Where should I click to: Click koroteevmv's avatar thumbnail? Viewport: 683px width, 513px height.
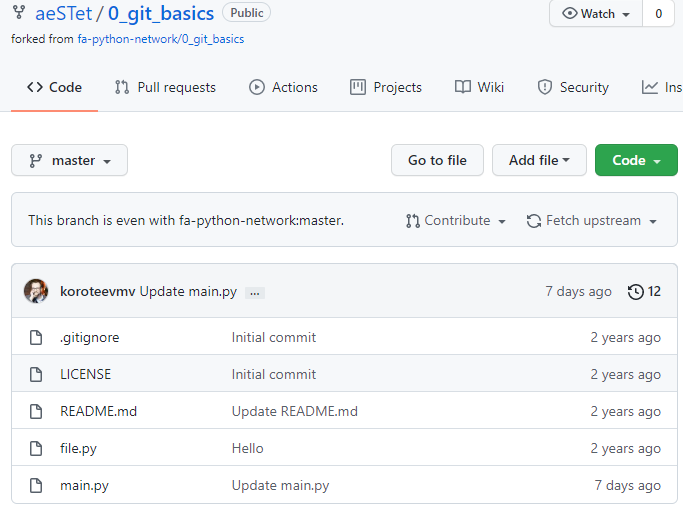36,291
